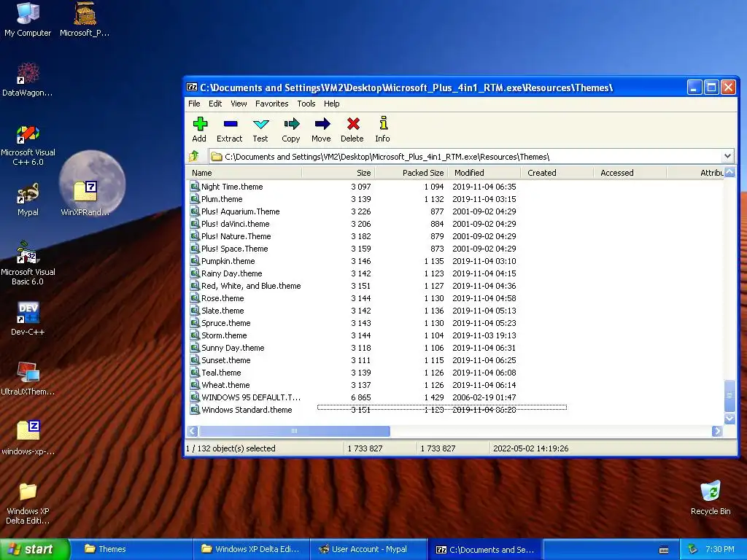The height and width of the screenshot is (560, 747).
Task: Expand the address bar path dropdown
Action: (x=727, y=156)
